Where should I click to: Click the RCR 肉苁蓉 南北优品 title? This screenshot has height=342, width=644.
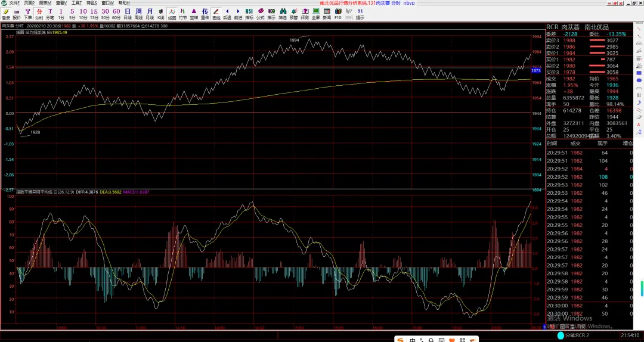(x=577, y=27)
